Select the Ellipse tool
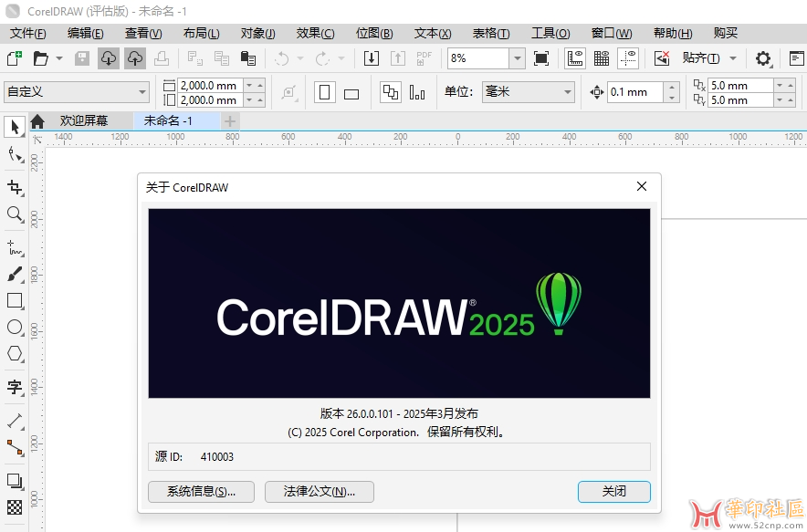Screen dimensions: 807x532 (15, 328)
